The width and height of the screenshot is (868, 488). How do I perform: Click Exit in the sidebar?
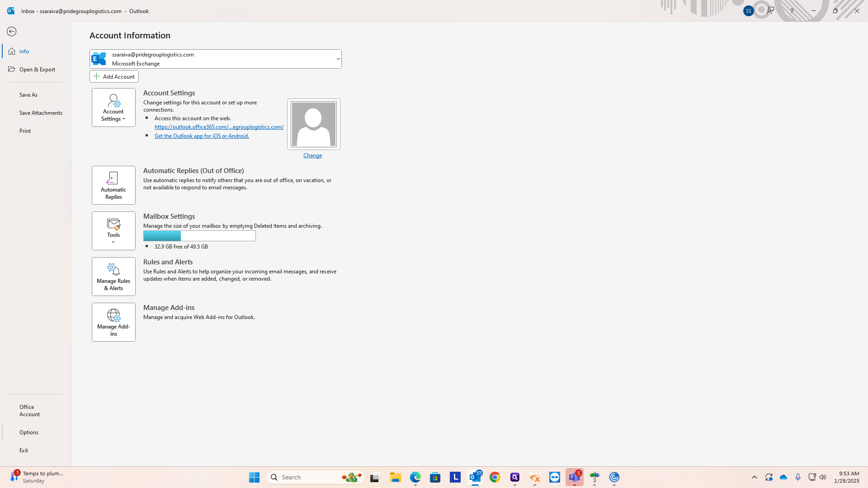tap(36, 450)
